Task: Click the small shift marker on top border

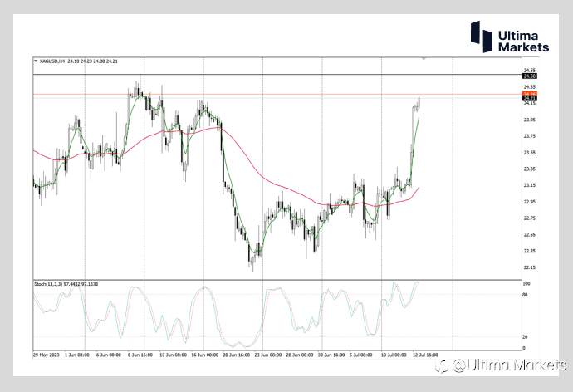Action: tap(424, 58)
